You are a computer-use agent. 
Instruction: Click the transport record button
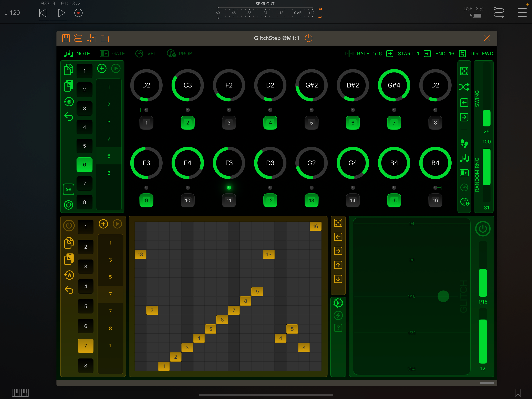point(78,13)
